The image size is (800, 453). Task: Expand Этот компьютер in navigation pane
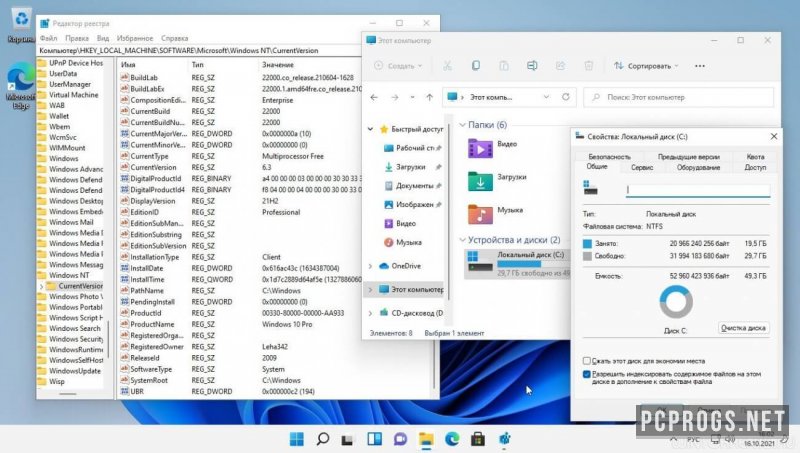[x=370, y=289]
